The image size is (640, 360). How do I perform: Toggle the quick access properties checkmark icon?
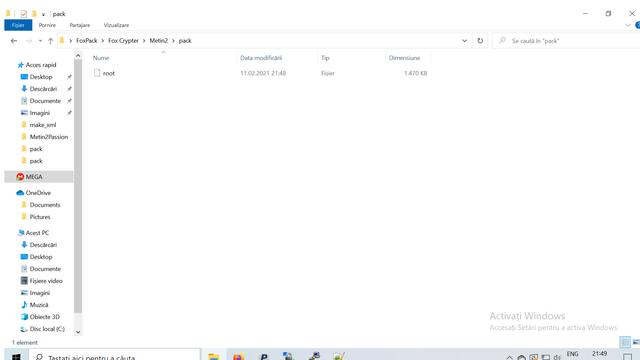click(24, 14)
